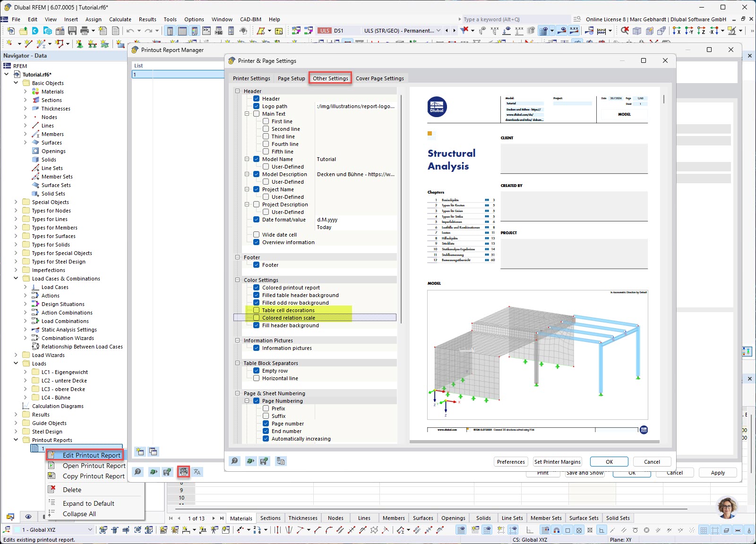756x544 pixels.
Task: Disable the Colored printout report option
Action: click(x=256, y=288)
